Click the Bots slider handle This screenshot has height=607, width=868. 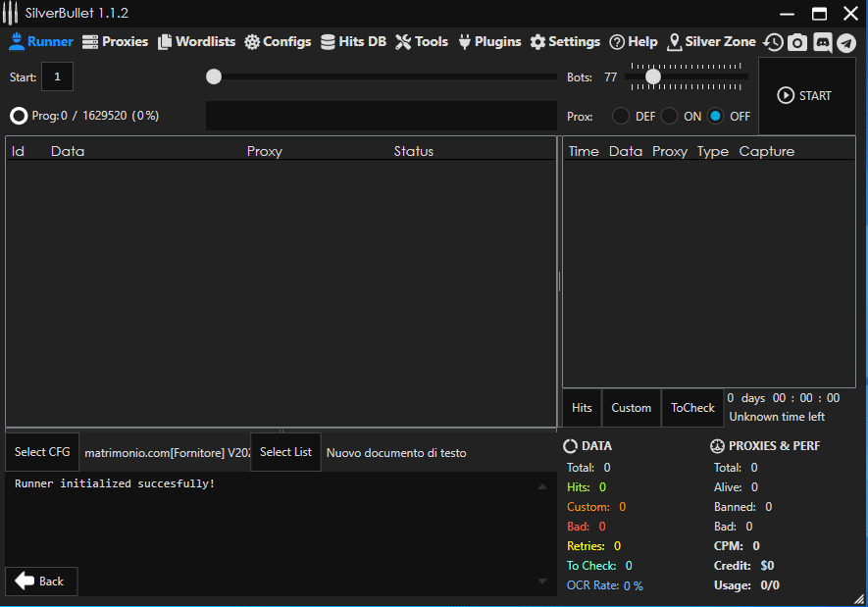652,76
